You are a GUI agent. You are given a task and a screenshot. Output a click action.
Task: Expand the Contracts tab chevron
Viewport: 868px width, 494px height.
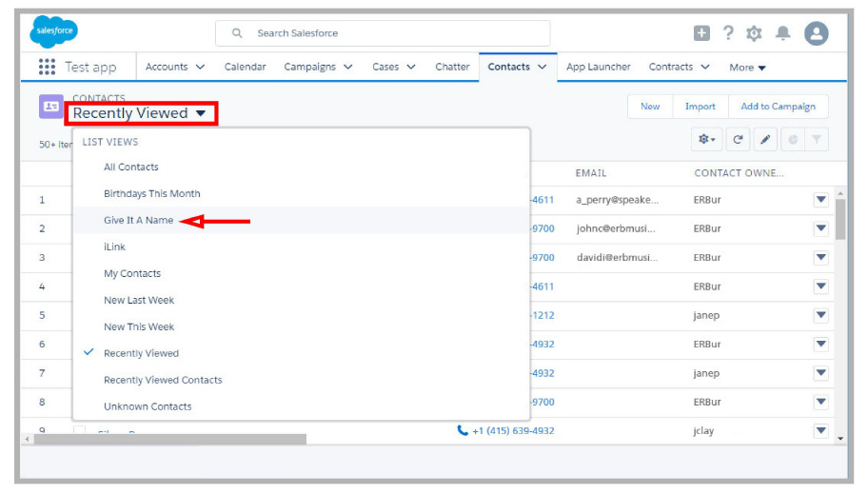pyautogui.click(x=705, y=67)
